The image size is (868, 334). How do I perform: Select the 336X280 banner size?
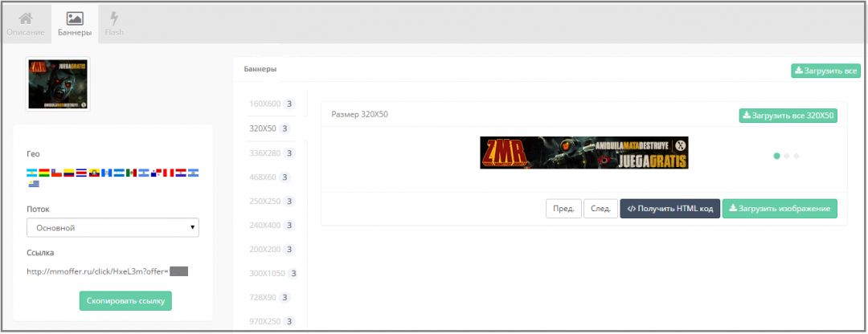pyautogui.click(x=264, y=153)
